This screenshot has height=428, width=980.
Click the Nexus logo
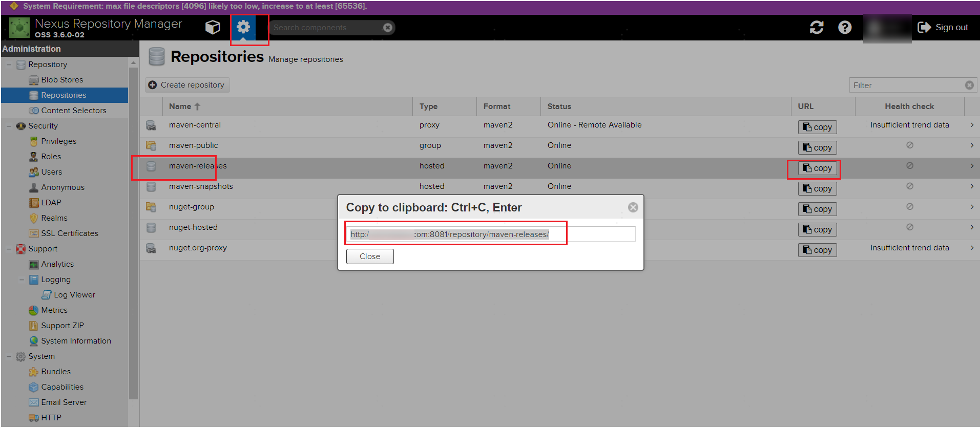(x=19, y=28)
